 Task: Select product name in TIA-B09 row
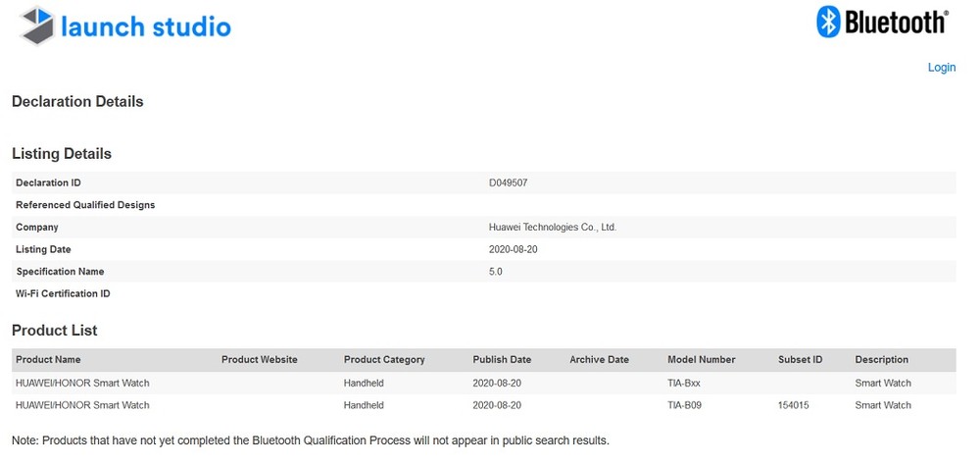pyautogui.click(x=82, y=405)
